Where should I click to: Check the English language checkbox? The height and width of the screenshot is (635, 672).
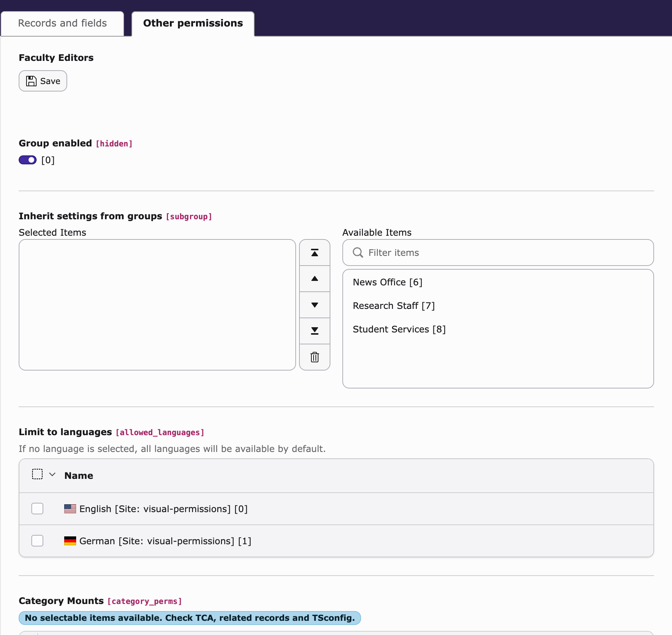37,509
